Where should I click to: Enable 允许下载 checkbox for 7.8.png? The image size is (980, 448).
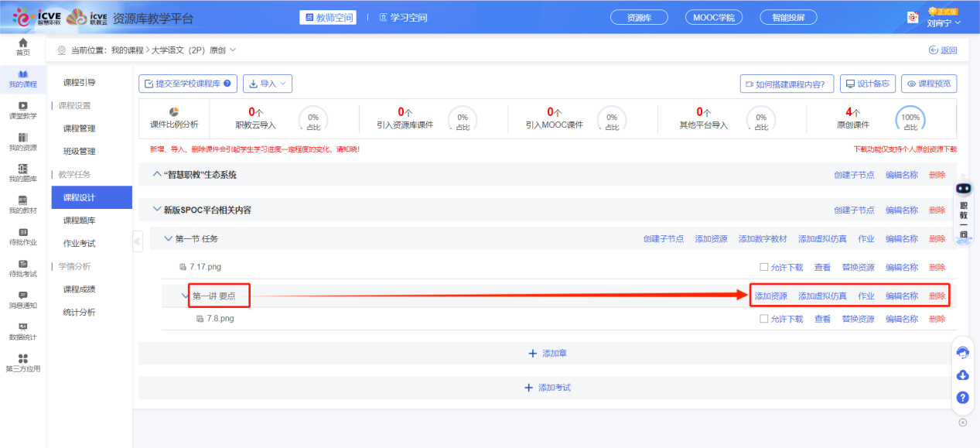(764, 319)
